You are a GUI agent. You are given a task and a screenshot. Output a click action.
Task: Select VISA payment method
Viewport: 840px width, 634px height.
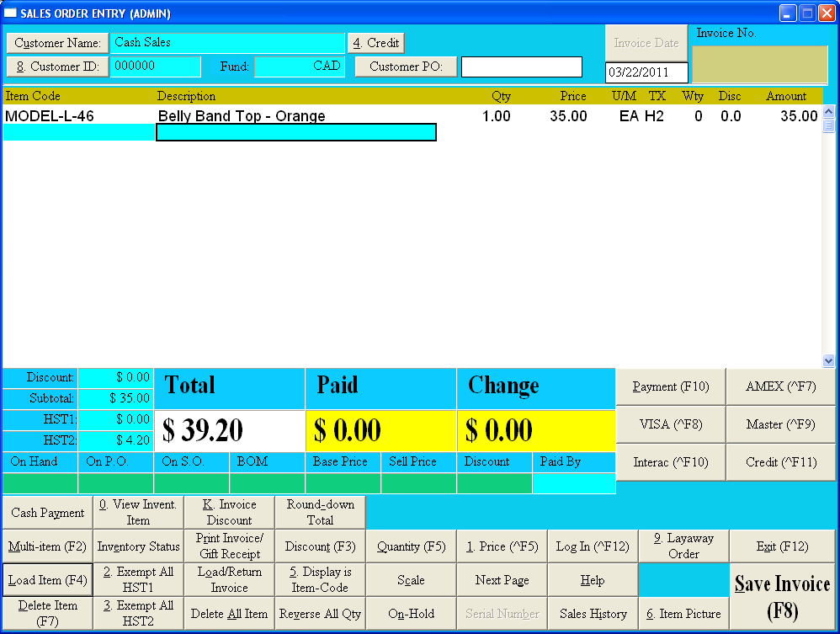coord(671,424)
